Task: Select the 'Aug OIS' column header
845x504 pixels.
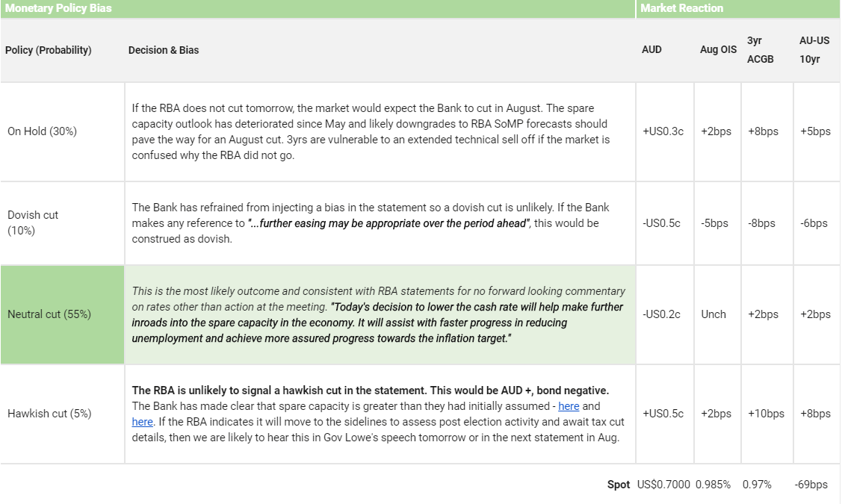Action: 718,50
